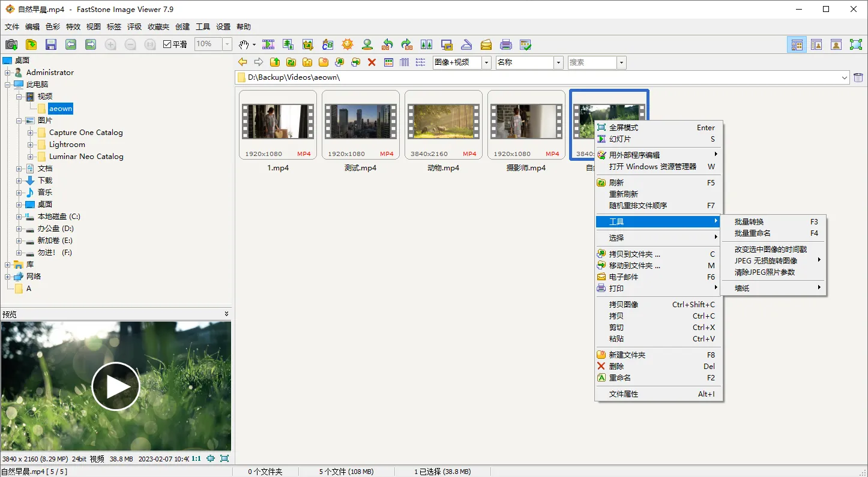
Task: Click the green-arrows full screen icon
Action: pyautogui.click(x=855, y=44)
